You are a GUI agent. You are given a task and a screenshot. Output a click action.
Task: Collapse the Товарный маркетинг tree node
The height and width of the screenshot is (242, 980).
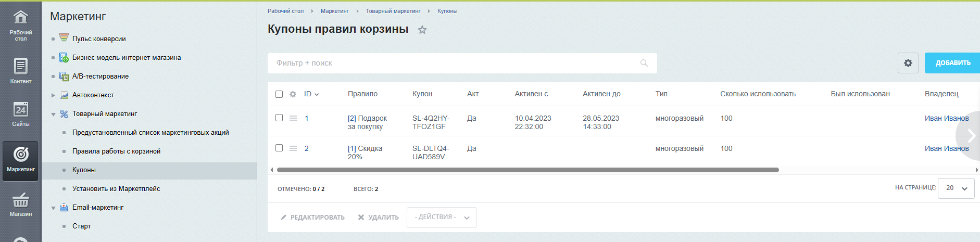pyautogui.click(x=53, y=114)
